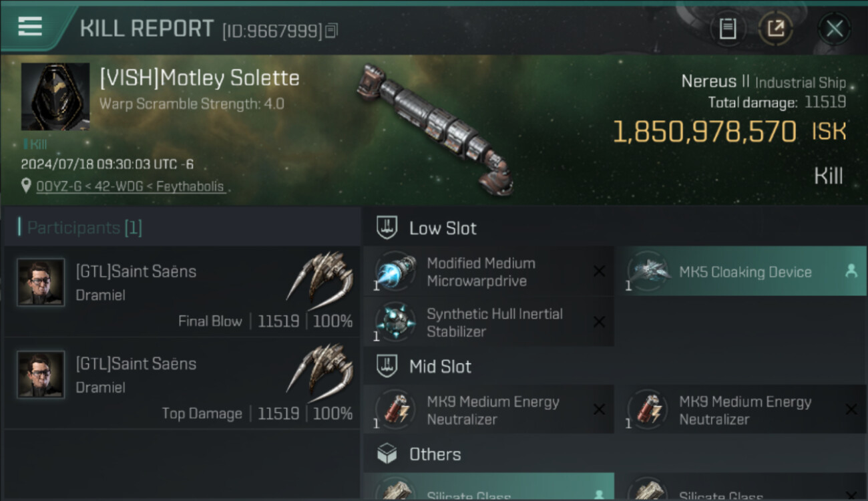
Task: Open the clipboard notes icon
Action: 727,29
